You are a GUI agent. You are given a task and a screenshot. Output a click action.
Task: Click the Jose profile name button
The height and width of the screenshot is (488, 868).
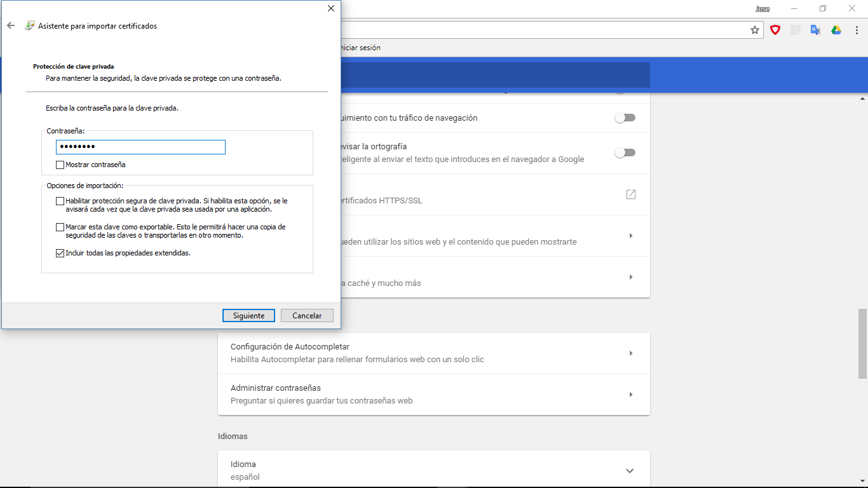coord(762,9)
